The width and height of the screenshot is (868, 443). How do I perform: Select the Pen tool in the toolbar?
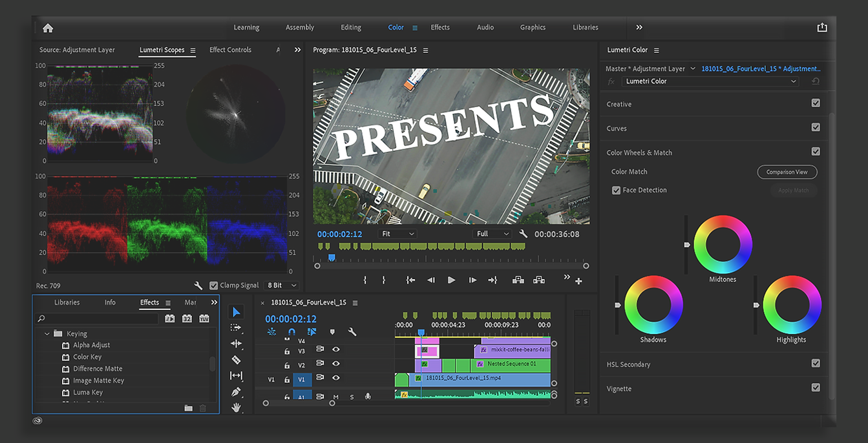pos(236,391)
